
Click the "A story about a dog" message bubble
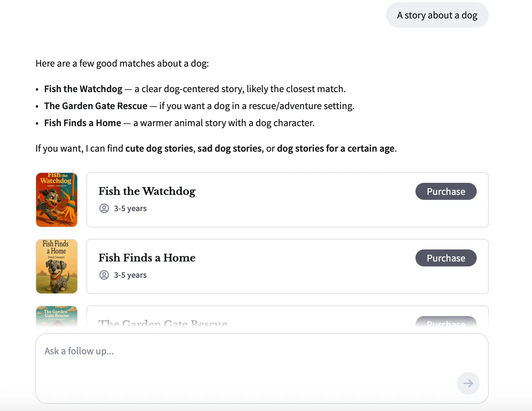coord(437,15)
